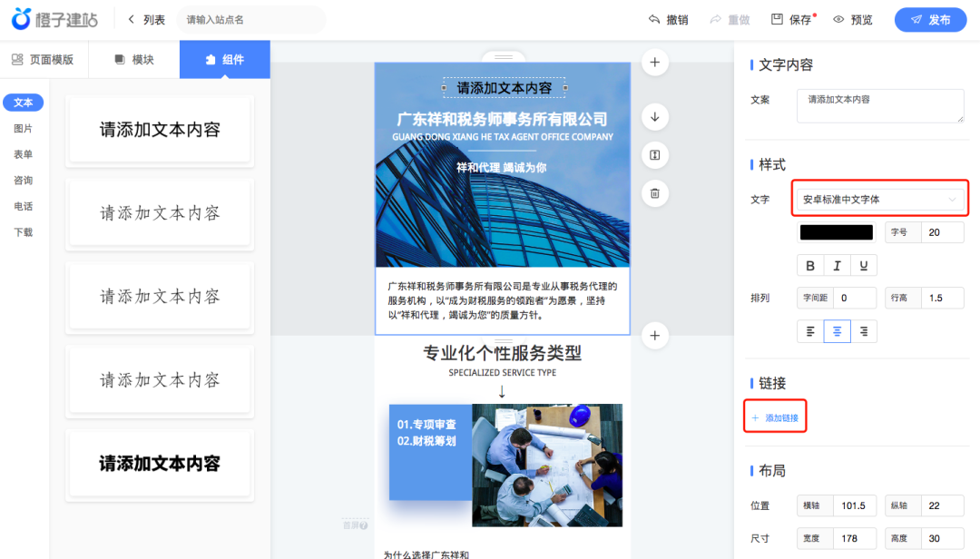
Task: Click the 撤销 undo button
Action: click(x=669, y=20)
